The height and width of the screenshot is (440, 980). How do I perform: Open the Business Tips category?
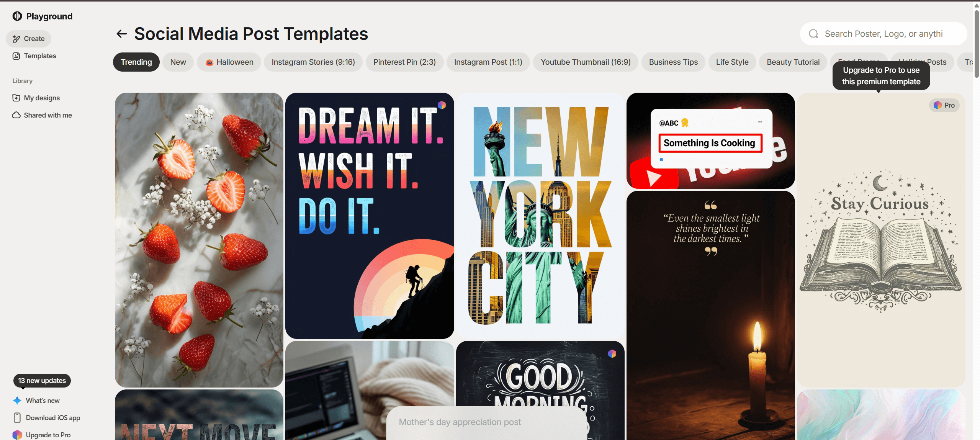[x=673, y=62]
